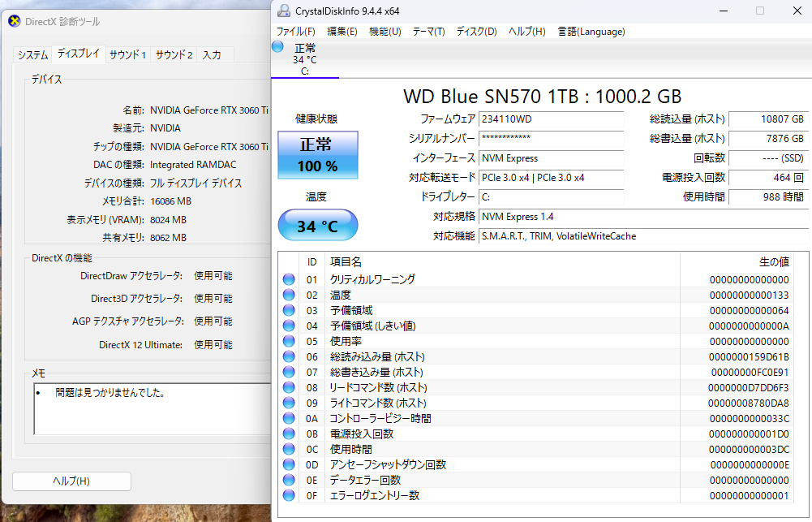The image size is (812, 522).
Task: Open the ヘルプ(H) menu in CrystalDiskInfo
Action: (526, 32)
